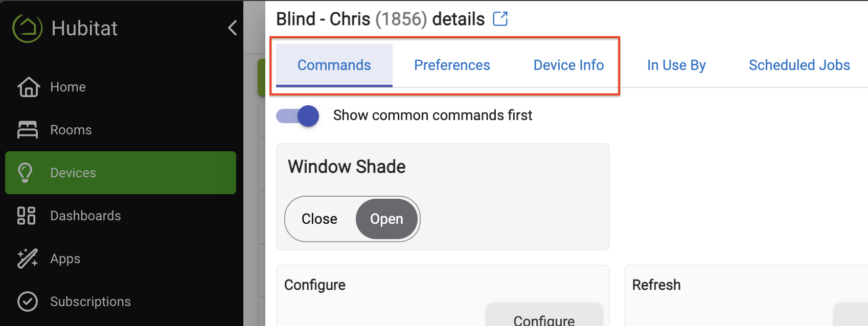Open Subscriptions from sidebar menu
This screenshot has width=868, height=326.
[x=90, y=301]
